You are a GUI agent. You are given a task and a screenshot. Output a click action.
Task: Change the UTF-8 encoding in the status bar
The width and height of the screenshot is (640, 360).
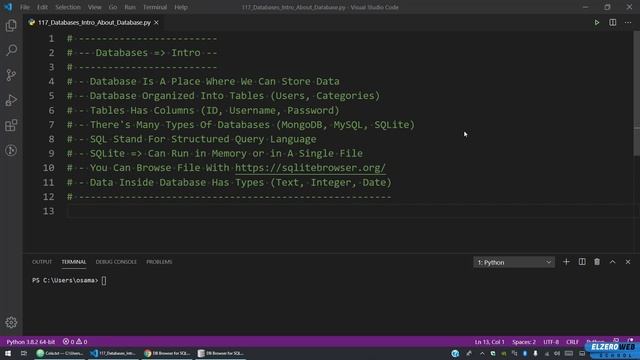click(551, 342)
